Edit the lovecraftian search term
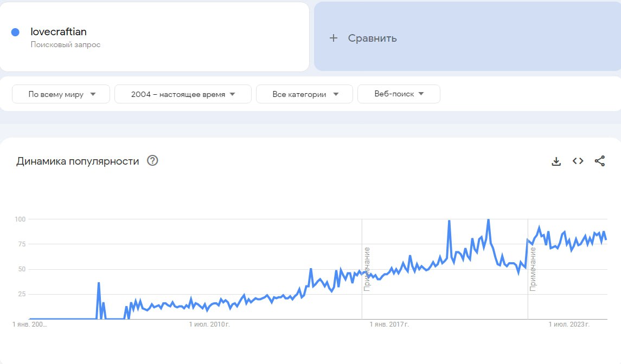This screenshot has height=364, width=621. click(59, 32)
